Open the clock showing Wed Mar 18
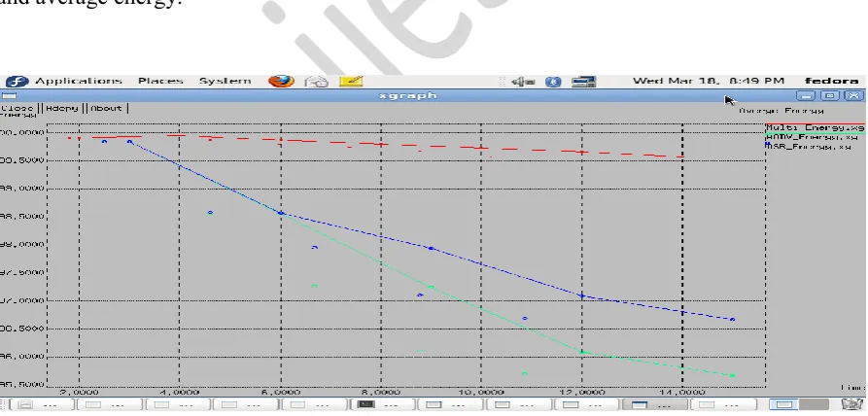The width and height of the screenshot is (868, 416). (709, 81)
